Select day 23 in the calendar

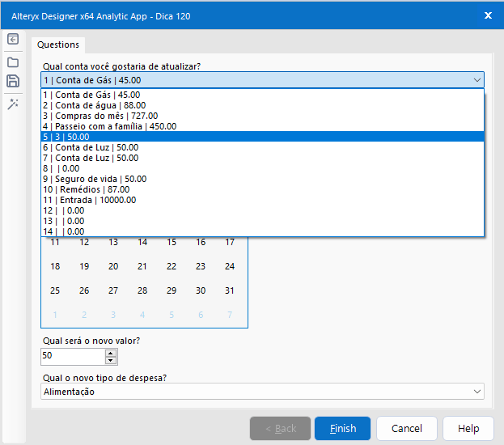pos(201,266)
